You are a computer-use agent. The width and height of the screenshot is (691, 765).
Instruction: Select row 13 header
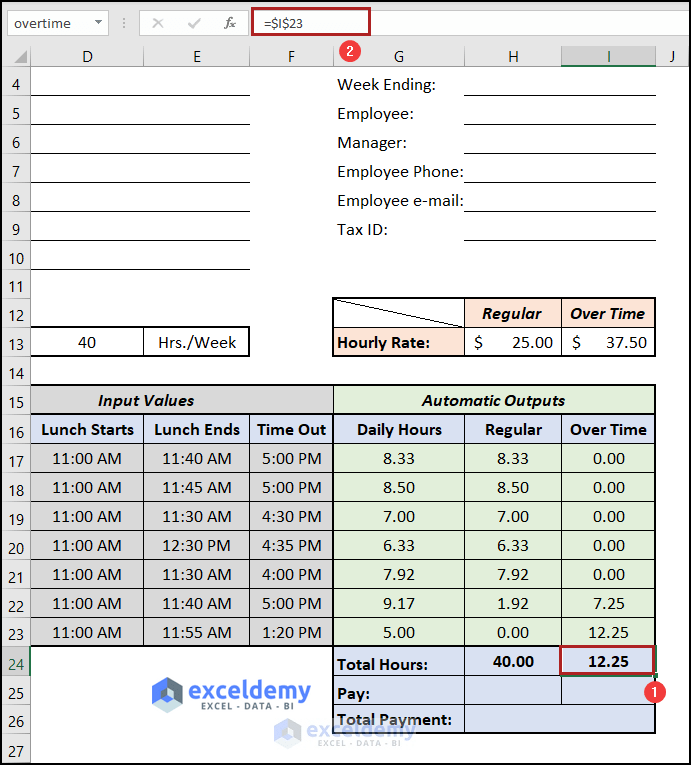click(16, 344)
